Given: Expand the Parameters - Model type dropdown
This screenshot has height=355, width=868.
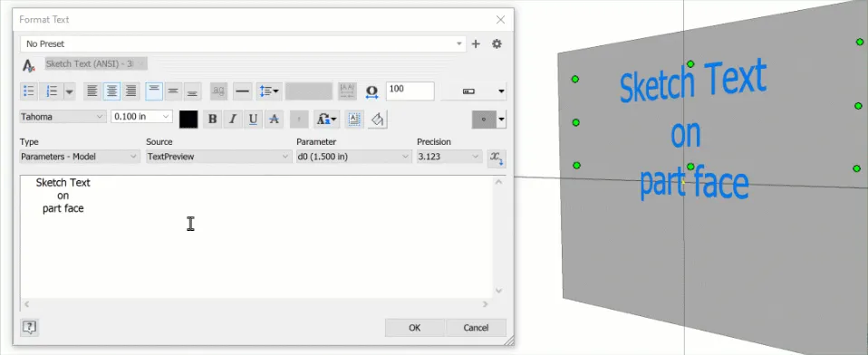Looking at the screenshot, I should tap(80, 157).
